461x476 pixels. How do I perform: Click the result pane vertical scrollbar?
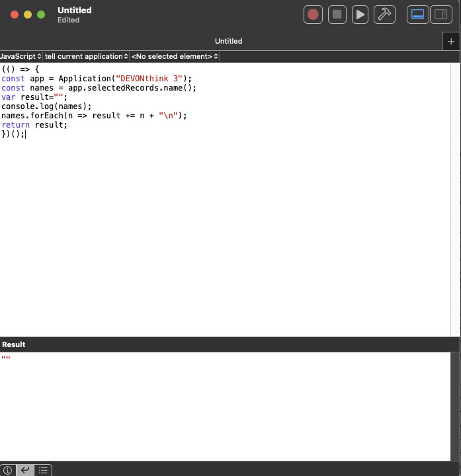tap(455, 406)
